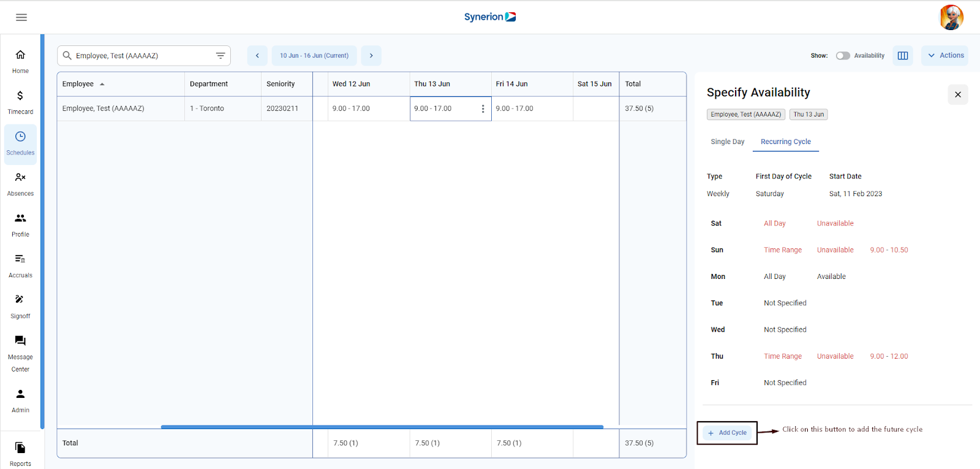Viewport: 980px width, 469px height.
Task: Open Admin in the sidebar
Action: coord(20,401)
